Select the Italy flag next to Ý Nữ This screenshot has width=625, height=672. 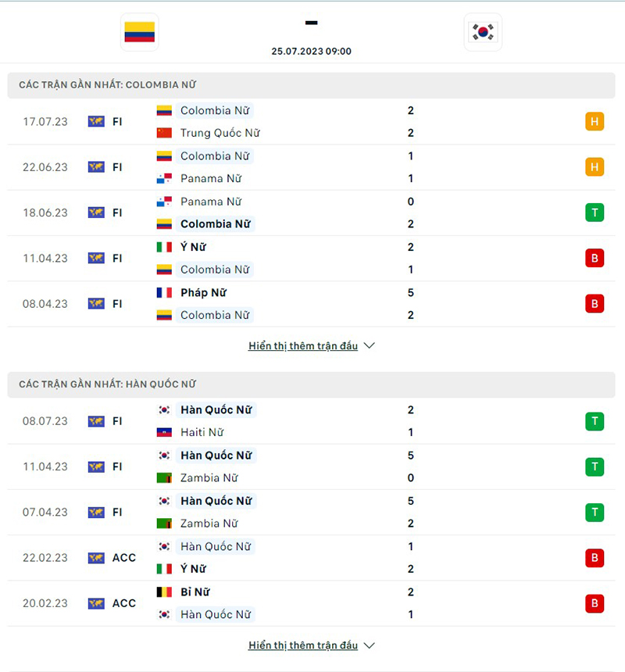pyautogui.click(x=165, y=246)
